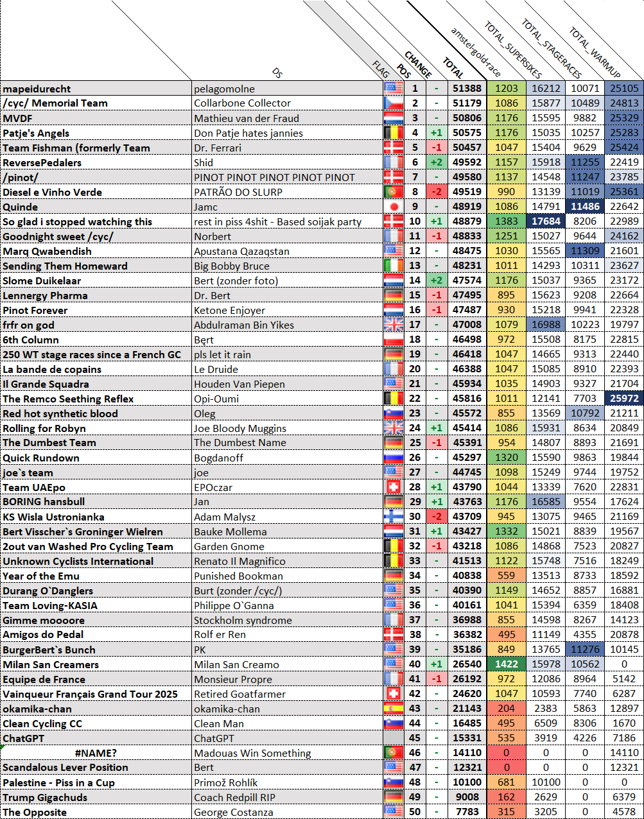Click the Portugal flag for Diesel e Vinho Verde
This screenshot has width=644, height=819.
393,193
